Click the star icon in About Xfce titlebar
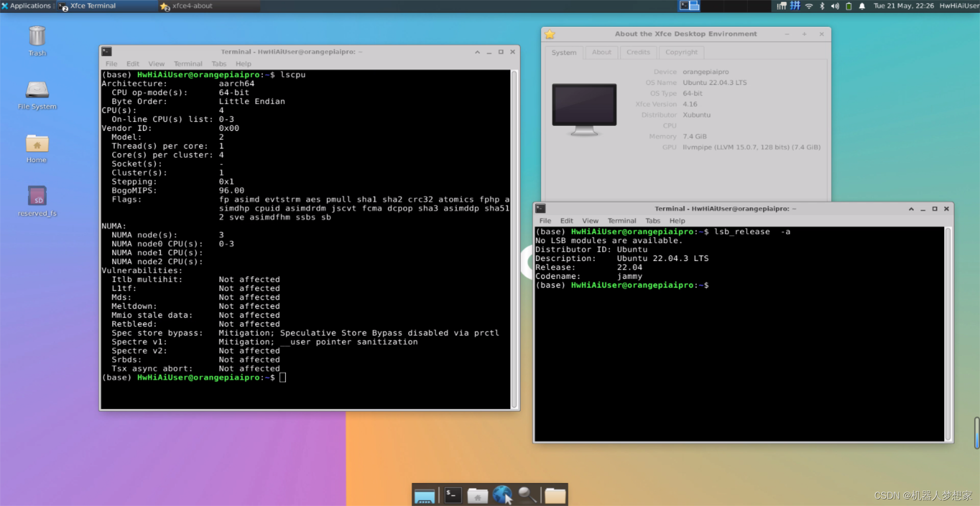 click(550, 34)
